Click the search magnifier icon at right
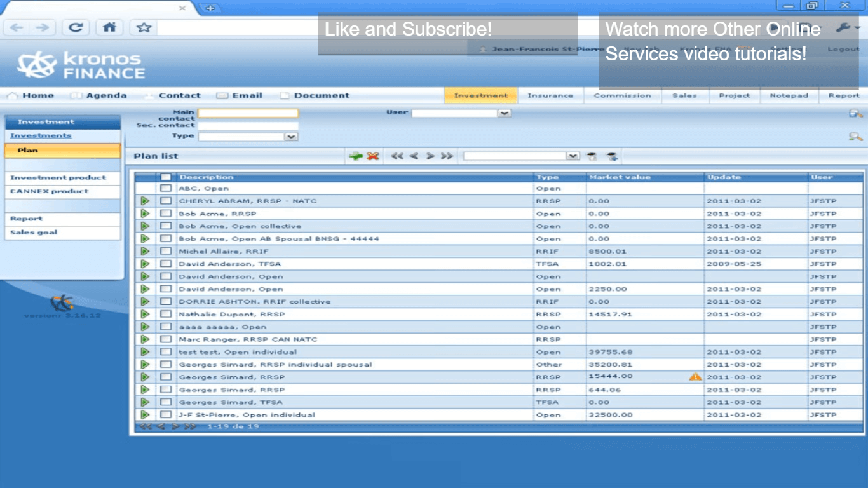Viewport: 868px width, 488px height. tap(855, 136)
